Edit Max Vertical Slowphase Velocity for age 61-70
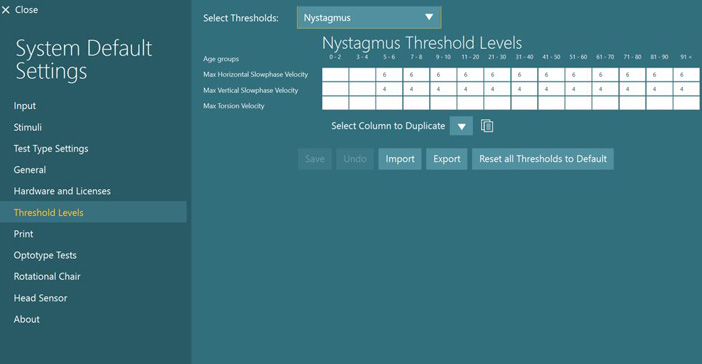 [x=605, y=89]
